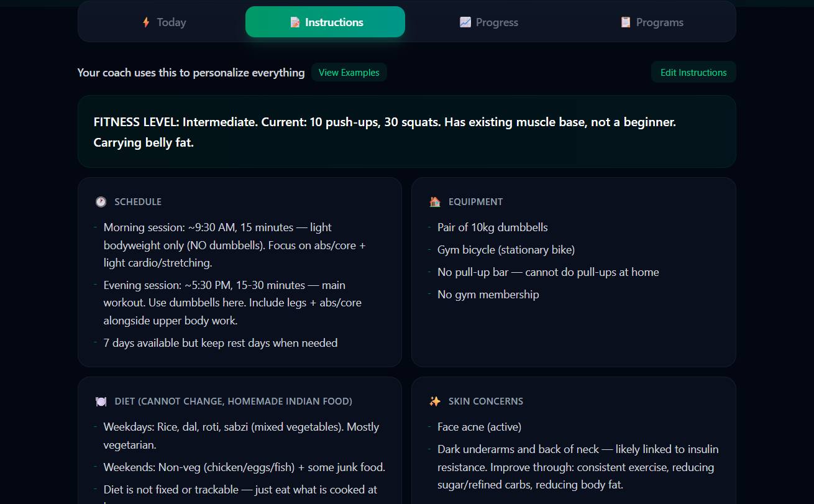The width and height of the screenshot is (814, 504).
Task: Click the Weekends: Non-veg item
Action: coord(244,467)
